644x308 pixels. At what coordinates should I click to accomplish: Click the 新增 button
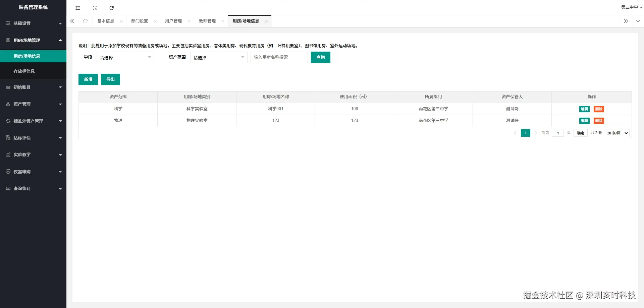88,79
